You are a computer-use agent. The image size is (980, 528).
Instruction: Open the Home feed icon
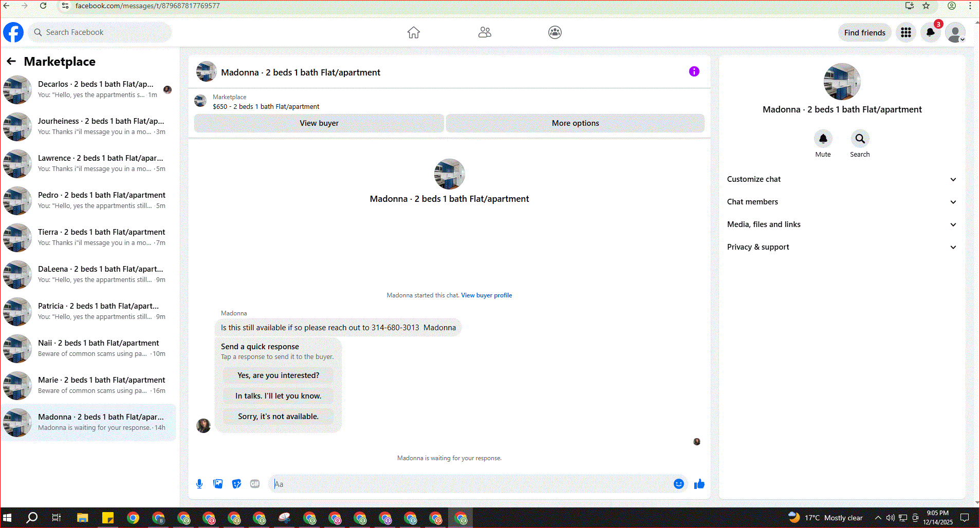tap(414, 32)
